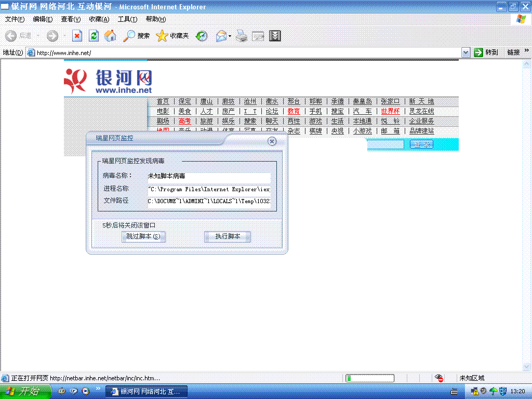
Task: Click the Forward arrow toolbar icon
Action: tap(52, 36)
